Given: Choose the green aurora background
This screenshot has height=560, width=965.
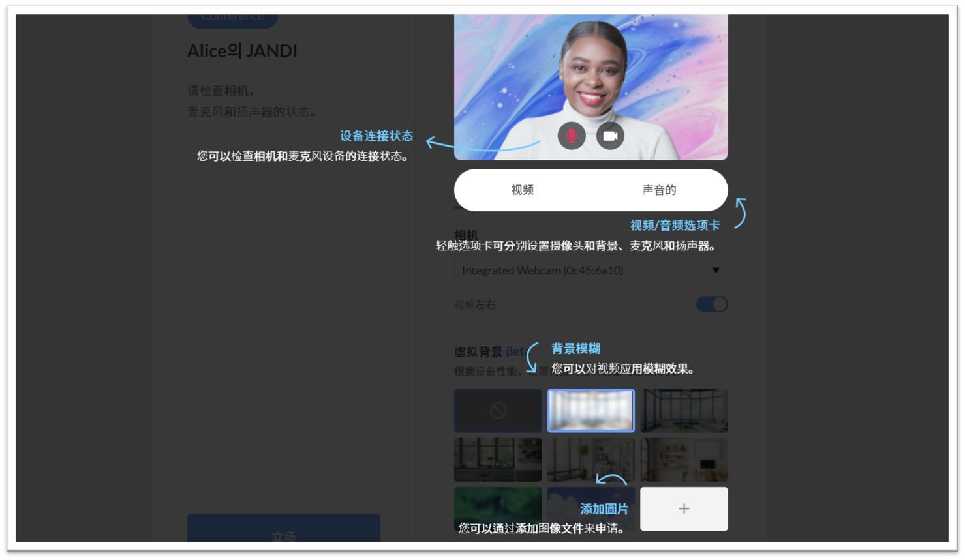Looking at the screenshot, I should 498,508.
